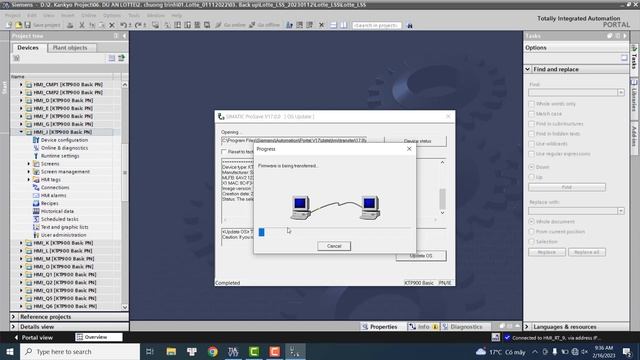Switch to the Devices tab
Screen dimensions: 640x360
pos(28,48)
